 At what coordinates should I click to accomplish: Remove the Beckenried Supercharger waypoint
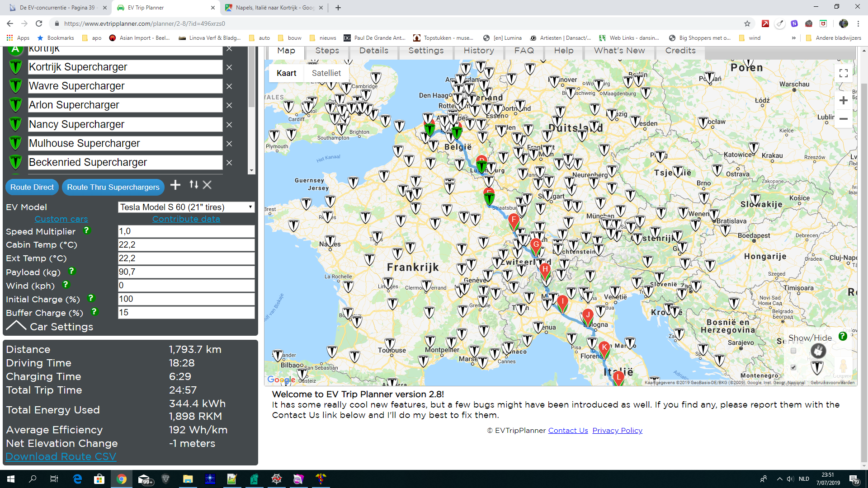[229, 163]
